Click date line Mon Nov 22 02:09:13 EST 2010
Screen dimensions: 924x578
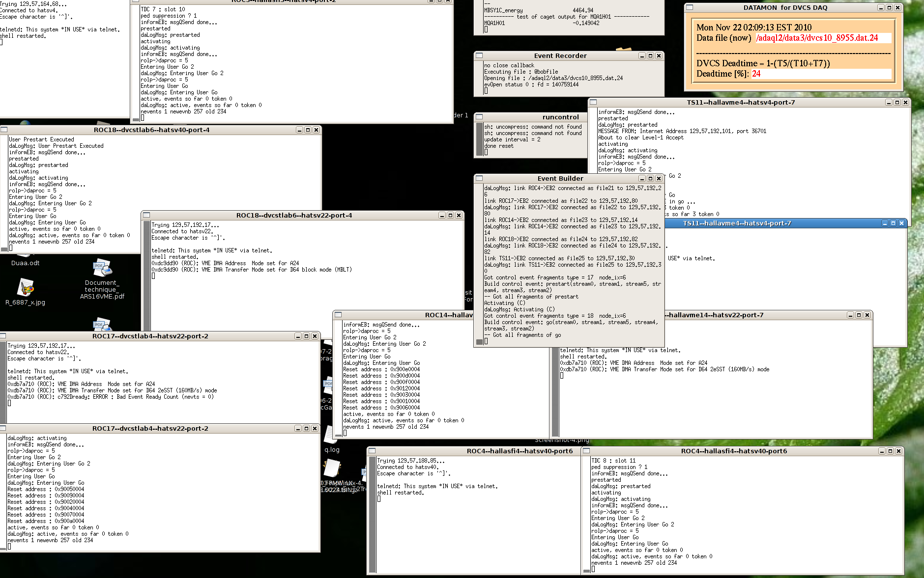click(754, 28)
